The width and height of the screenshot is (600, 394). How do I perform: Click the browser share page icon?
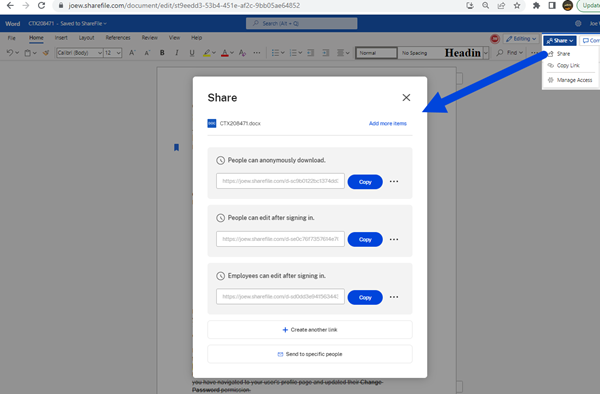tap(501, 5)
